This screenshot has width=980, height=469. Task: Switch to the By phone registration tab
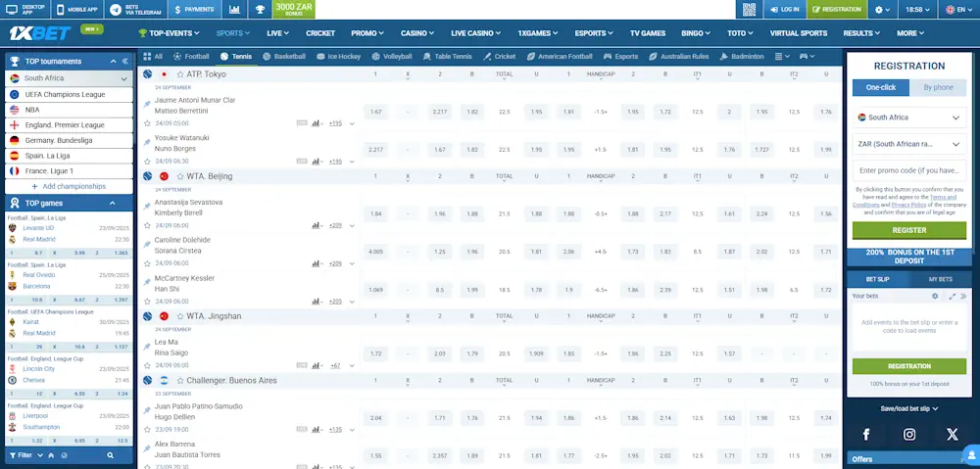938,87
